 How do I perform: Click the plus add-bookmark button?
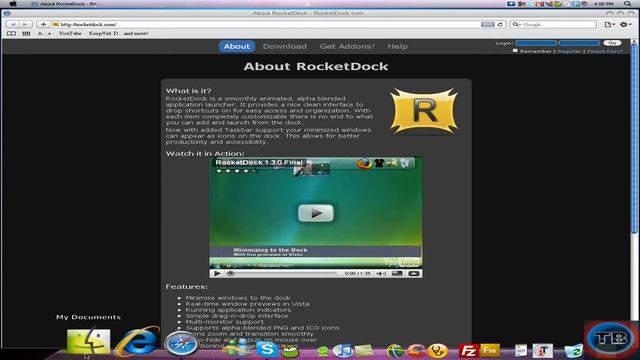[43, 24]
